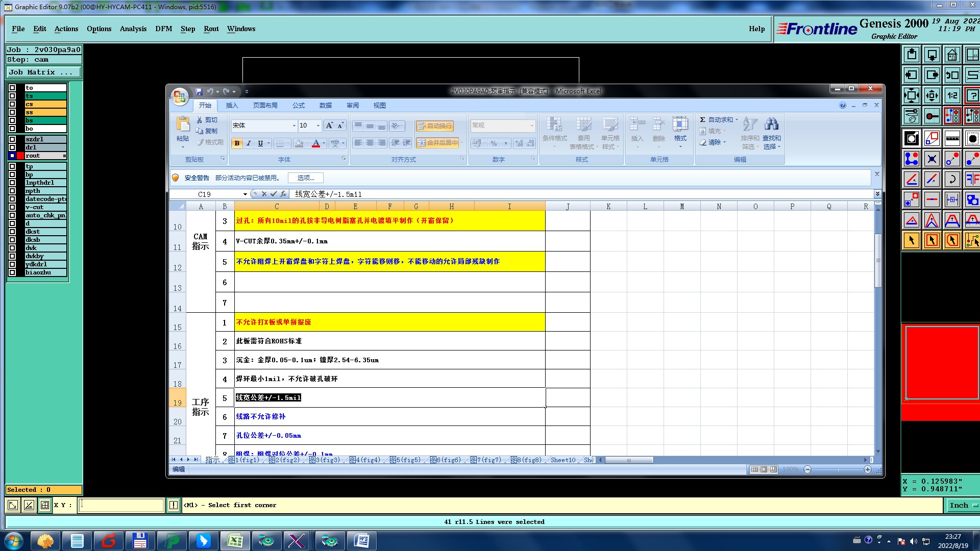Toggle display checkbox for layer cs
Image resolution: width=980 pixels, height=551 pixels.
pos(12,104)
